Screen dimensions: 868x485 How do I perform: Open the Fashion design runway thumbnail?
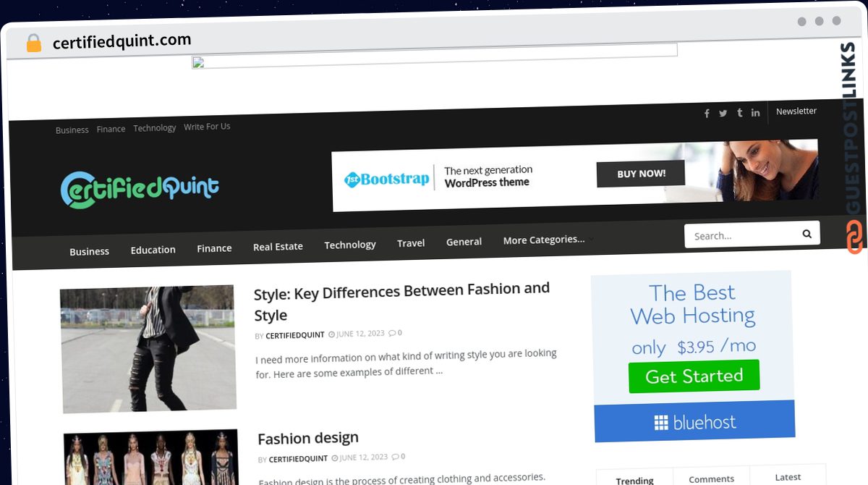pos(151,457)
